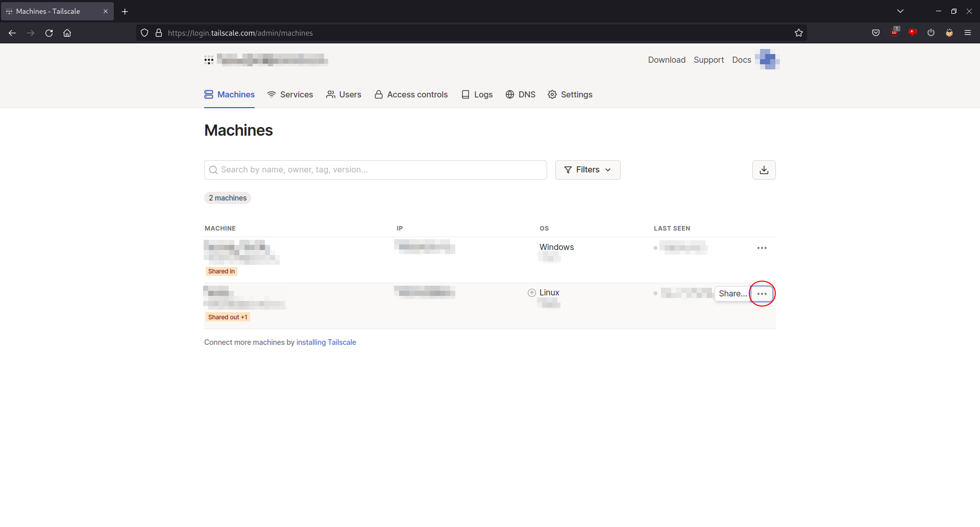Click the power button extension icon
Screen dimensions: 980x527
[931, 33]
